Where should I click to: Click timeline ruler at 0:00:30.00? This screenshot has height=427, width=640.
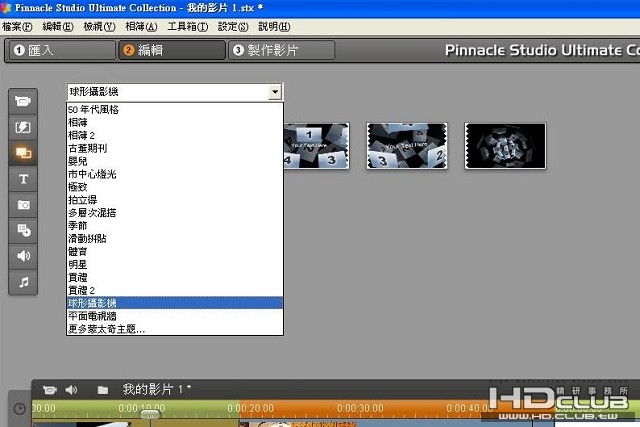[360, 408]
